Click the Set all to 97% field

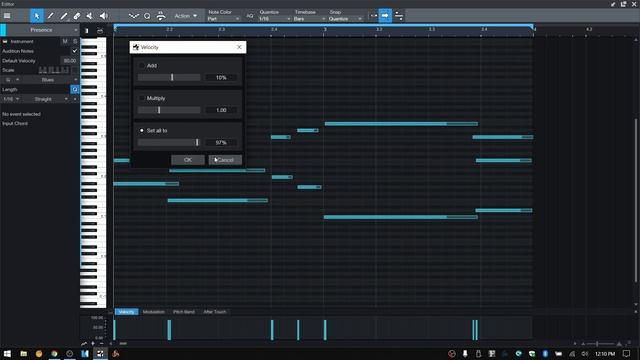pos(221,142)
